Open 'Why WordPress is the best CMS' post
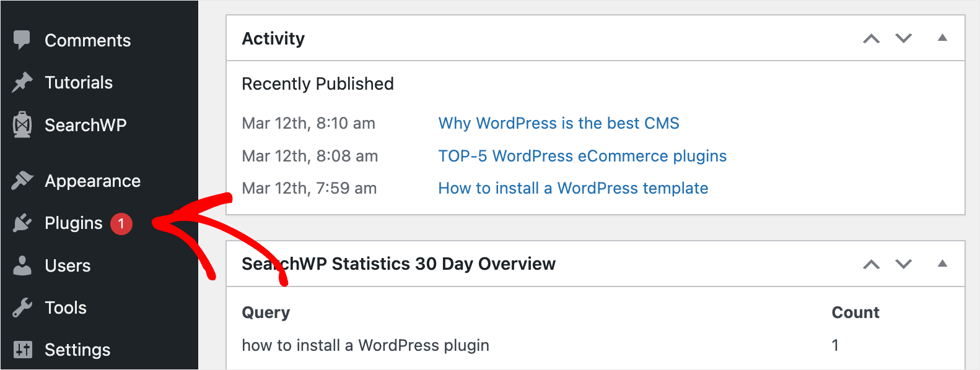The width and height of the screenshot is (980, 370). tap(559, 123)
